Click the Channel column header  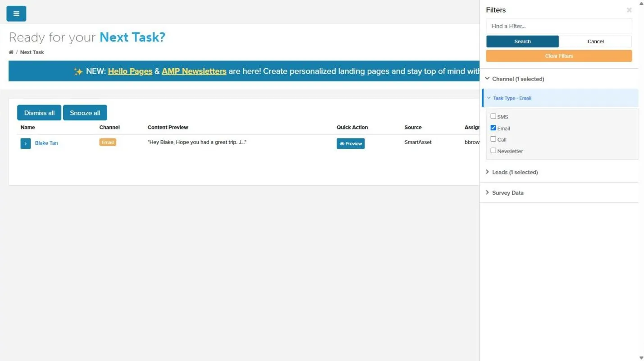click(110, 128)
